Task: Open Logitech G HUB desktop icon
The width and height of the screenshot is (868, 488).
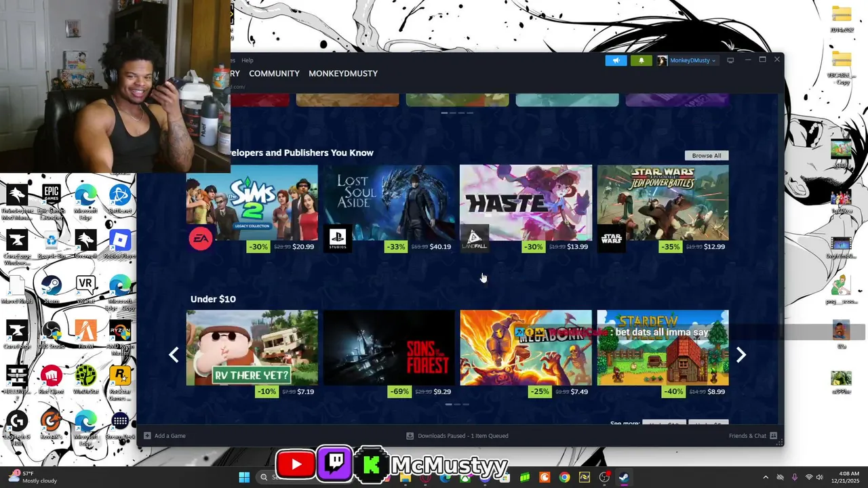Action: (17, 428)
